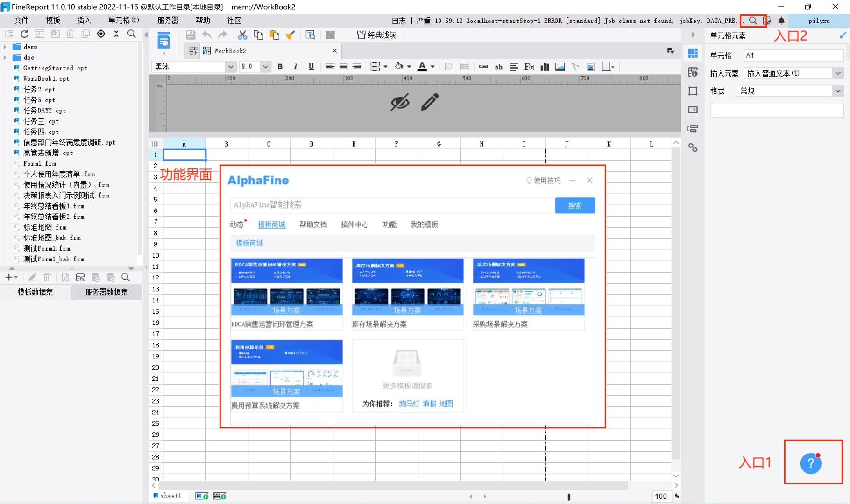The height and width of the screenshot is (504, 850).
Task: Open the add dataset plus dropdown
Action: 12,277
